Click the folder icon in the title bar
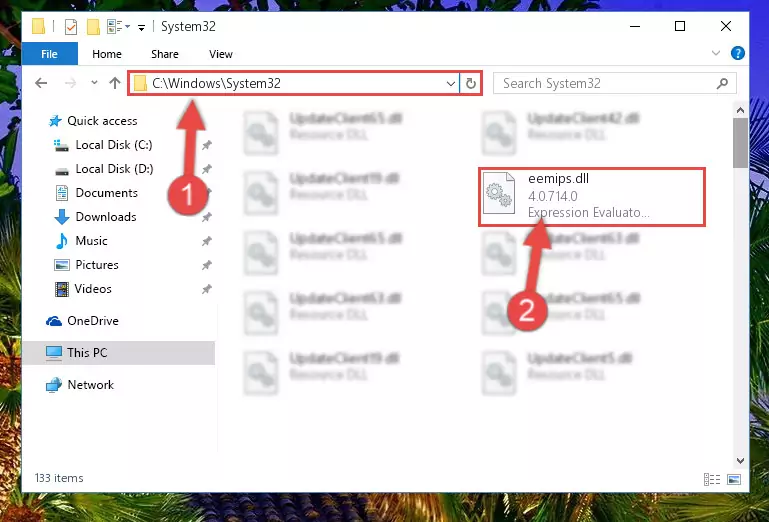The image size is (769, 522). pos(39,26)
